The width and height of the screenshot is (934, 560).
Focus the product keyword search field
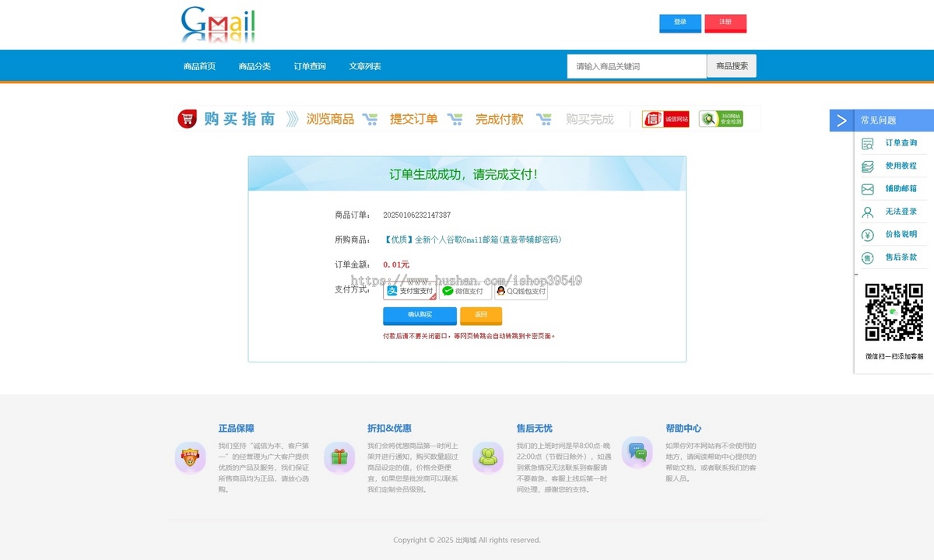coord(637,66)
